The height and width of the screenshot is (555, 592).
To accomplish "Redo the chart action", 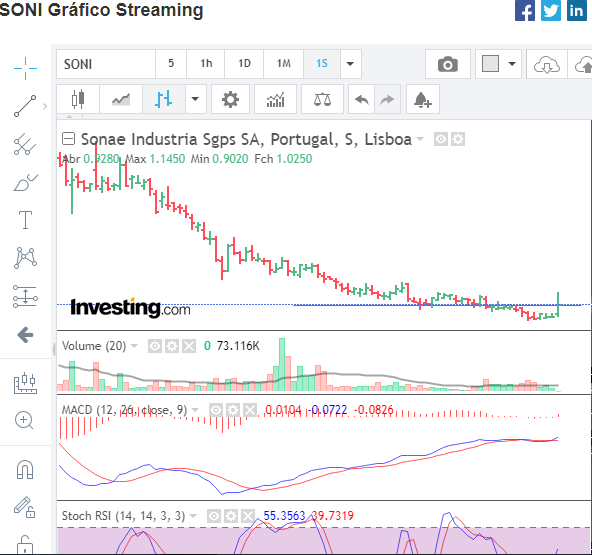I will click(387, 99).
